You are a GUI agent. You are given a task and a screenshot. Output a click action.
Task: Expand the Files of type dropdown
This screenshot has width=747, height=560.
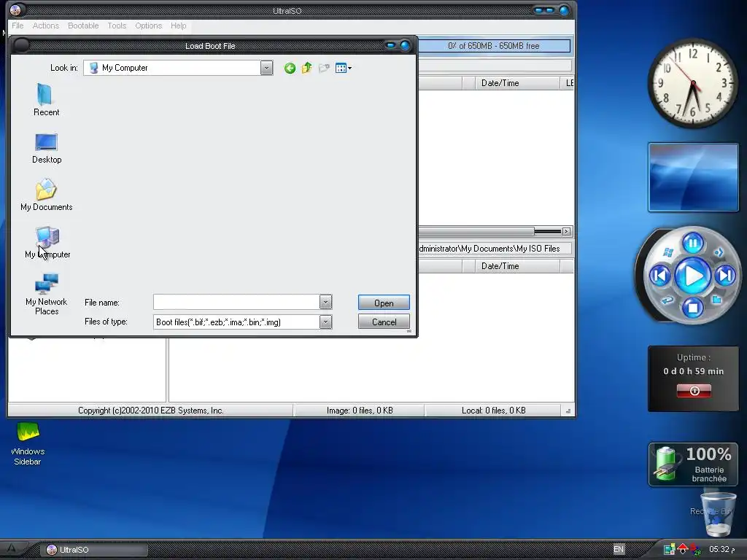pyautogui.click(x=325, y=322)
